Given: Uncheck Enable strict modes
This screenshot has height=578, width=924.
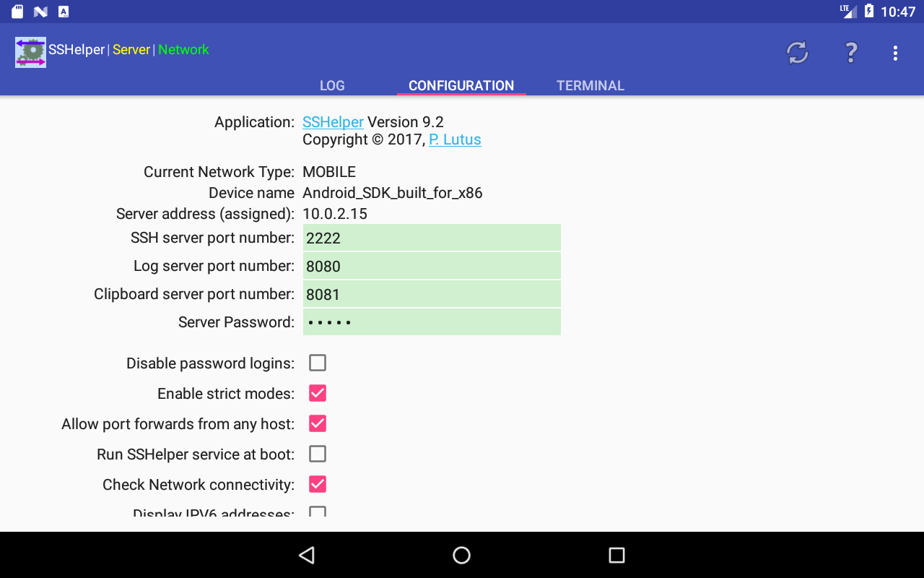Looking at the screenshot, I should 318,393.
